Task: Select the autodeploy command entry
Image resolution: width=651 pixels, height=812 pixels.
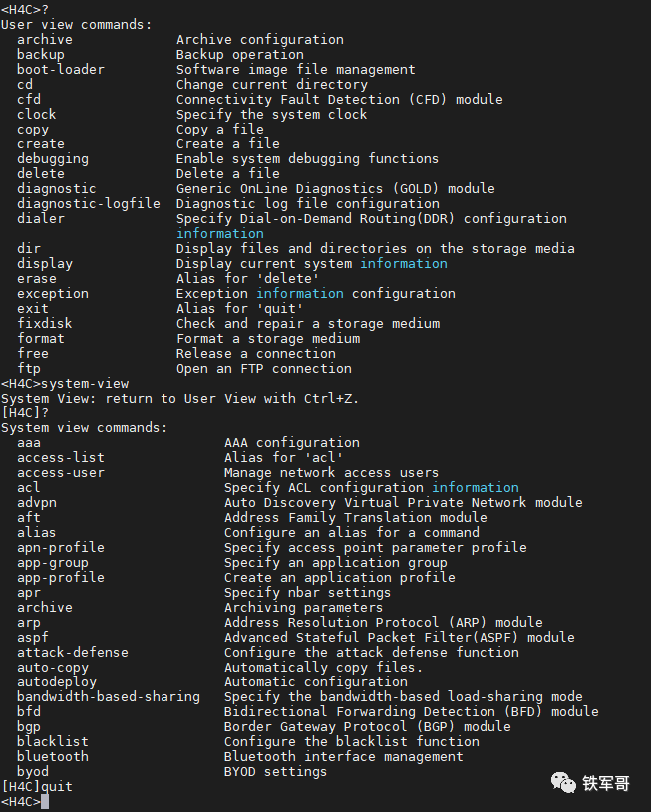Action: click(x=56, y=681)
